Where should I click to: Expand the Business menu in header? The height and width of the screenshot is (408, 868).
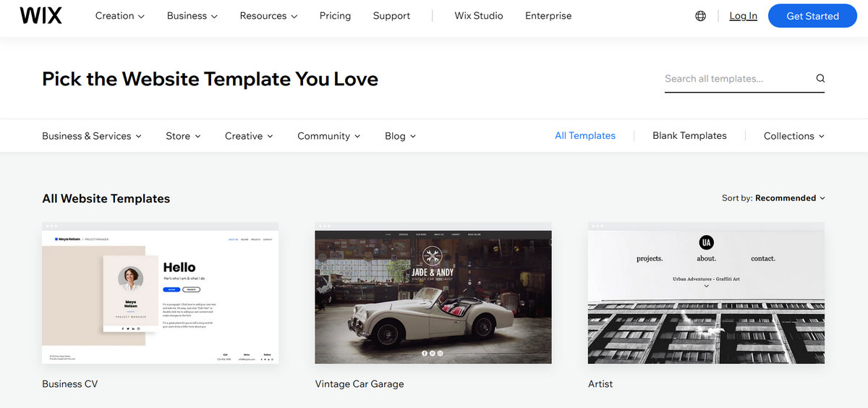pyautogui.click(x=192, y=16)
